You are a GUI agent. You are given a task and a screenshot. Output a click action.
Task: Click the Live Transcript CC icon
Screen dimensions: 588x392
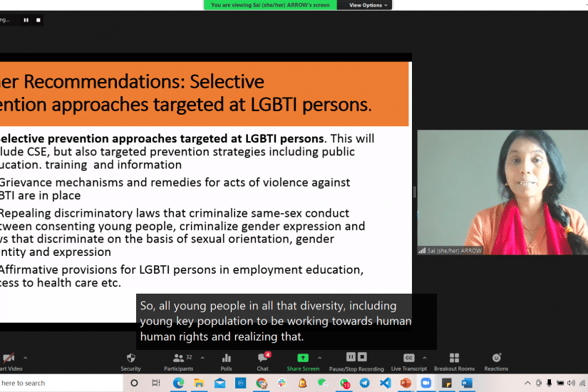pyautogui.click(x=408, y=358)
